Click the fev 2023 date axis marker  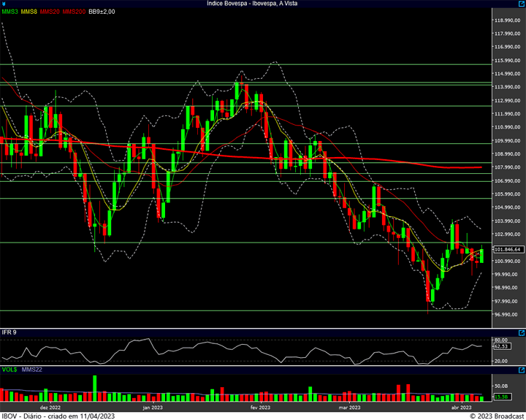click(x=260, y=408)
